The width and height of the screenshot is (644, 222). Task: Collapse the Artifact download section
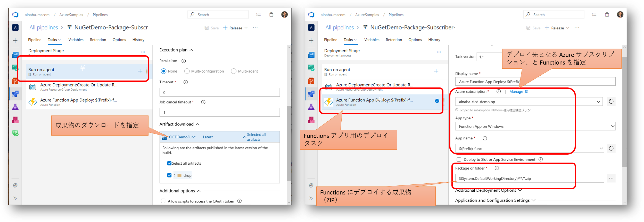197,124
